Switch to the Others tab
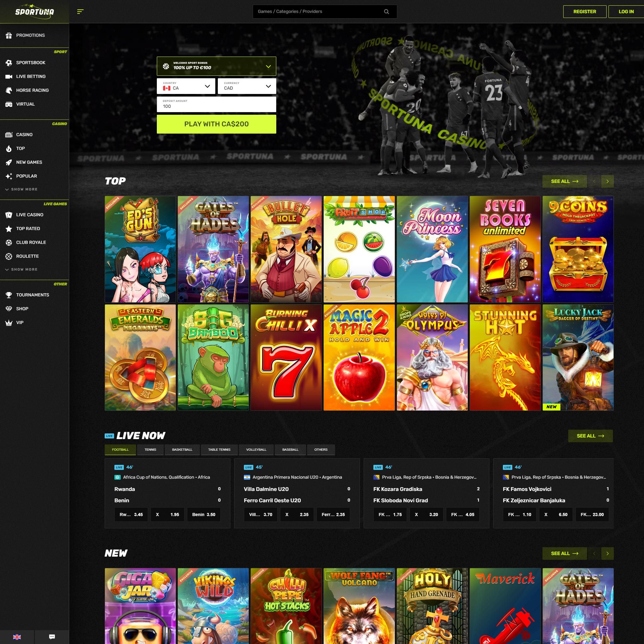This screenshot has height=644, width=644. (x=321, y=450)
